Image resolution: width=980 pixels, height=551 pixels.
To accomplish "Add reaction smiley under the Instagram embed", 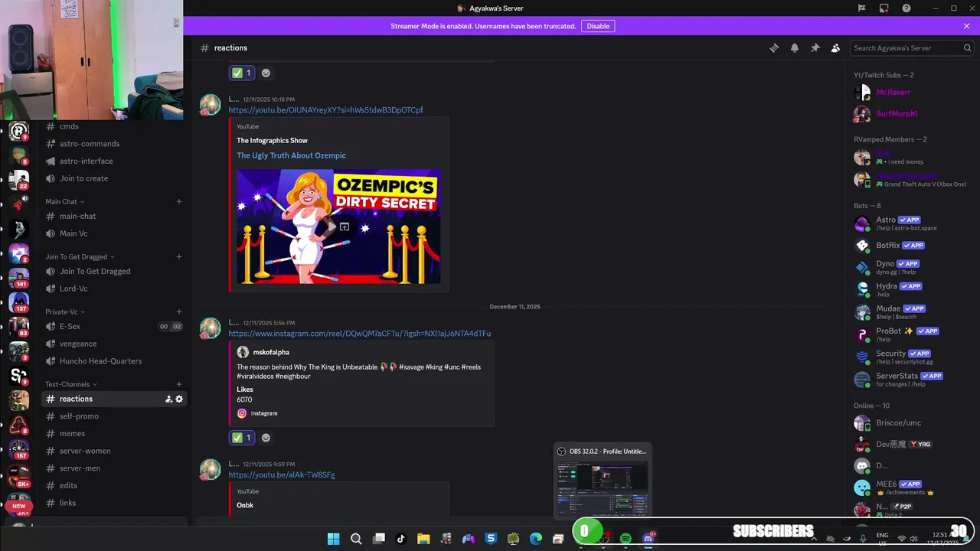I will (266, 438).
